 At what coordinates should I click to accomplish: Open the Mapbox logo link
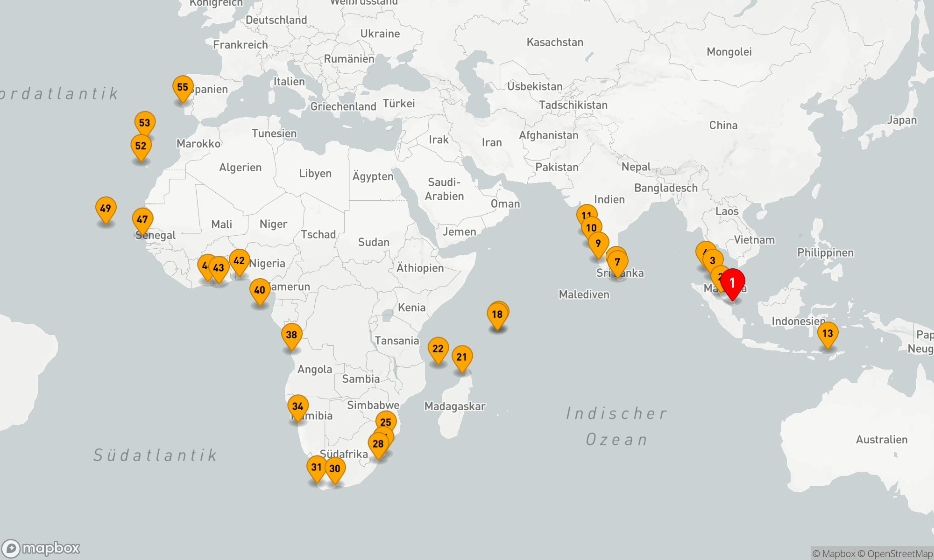click(x=41, y=548)
